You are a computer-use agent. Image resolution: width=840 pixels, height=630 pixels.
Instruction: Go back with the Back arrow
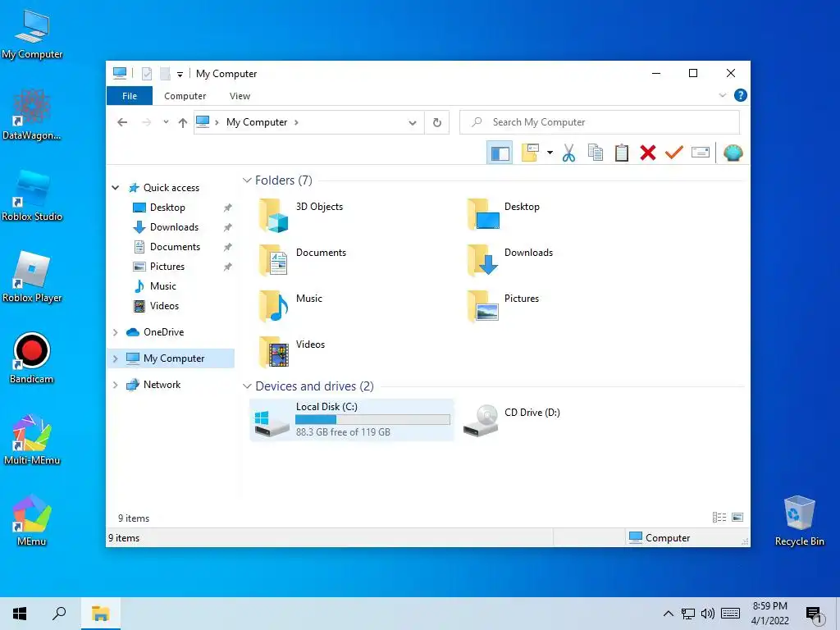pos(122,122)
